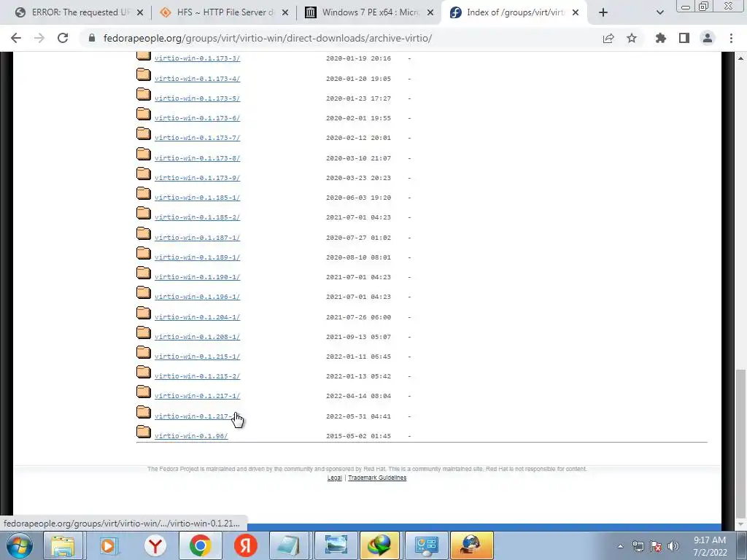
Task: Open the virtio-win-0.1.173-4/ folder link
Action: point(197,79)
